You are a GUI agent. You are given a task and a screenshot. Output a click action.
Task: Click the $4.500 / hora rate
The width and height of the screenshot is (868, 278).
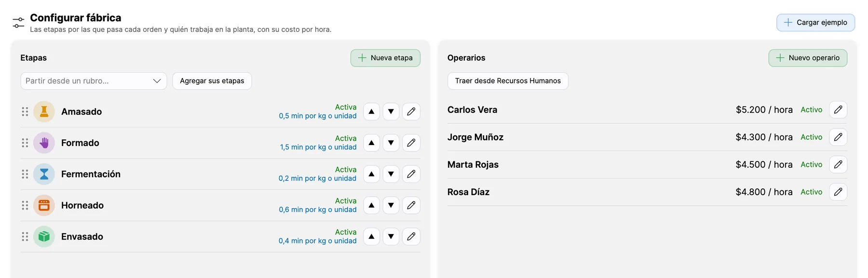point(764,165)
